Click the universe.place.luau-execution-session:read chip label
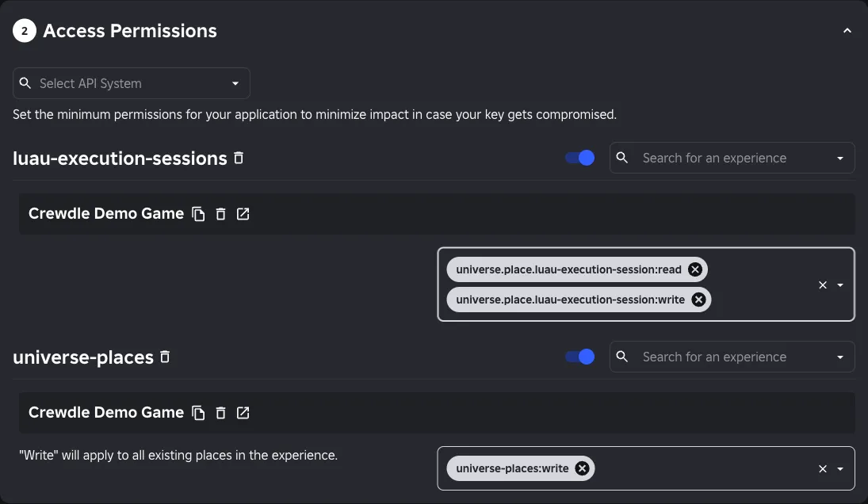This screenshot has height=504, width=868. coord(568,269)
